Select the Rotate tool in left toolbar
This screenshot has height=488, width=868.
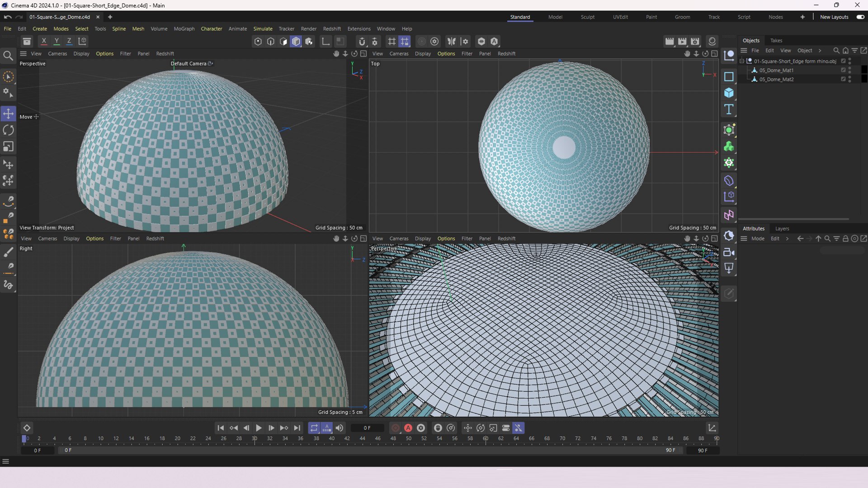(8, 130)
